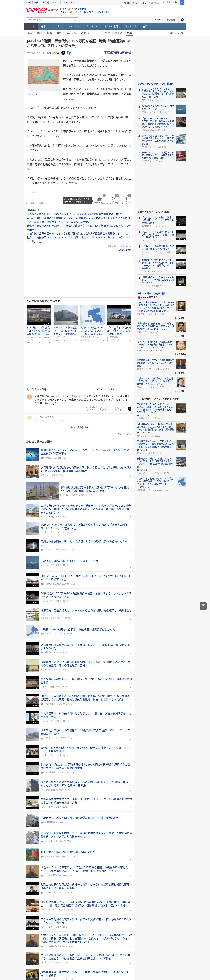The height and width of the screenshot is (980, 210).
Task: Share the article on X
Action: coord(64,53)
